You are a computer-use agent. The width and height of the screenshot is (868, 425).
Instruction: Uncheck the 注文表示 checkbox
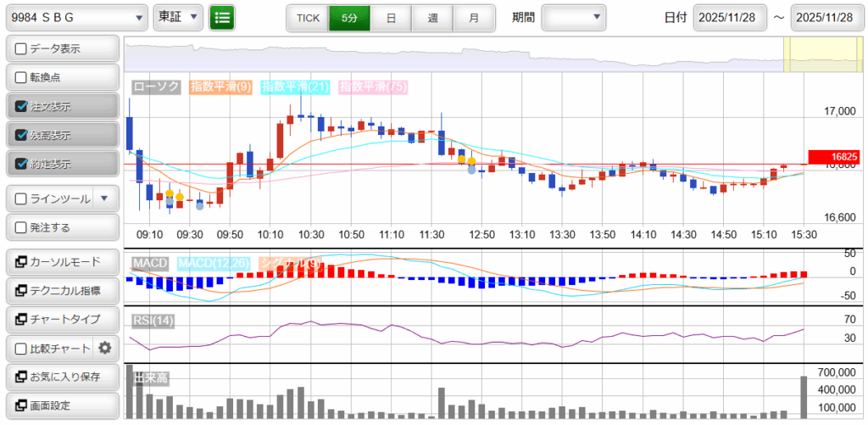(x=22, y=107)
